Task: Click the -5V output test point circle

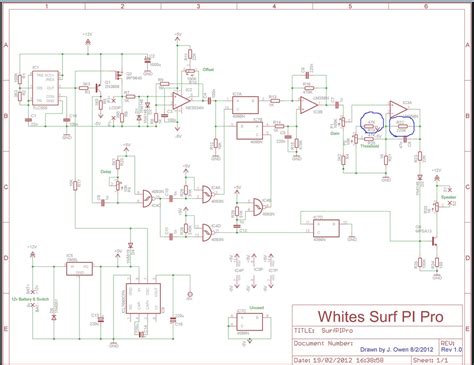Action: pos(190,294)
